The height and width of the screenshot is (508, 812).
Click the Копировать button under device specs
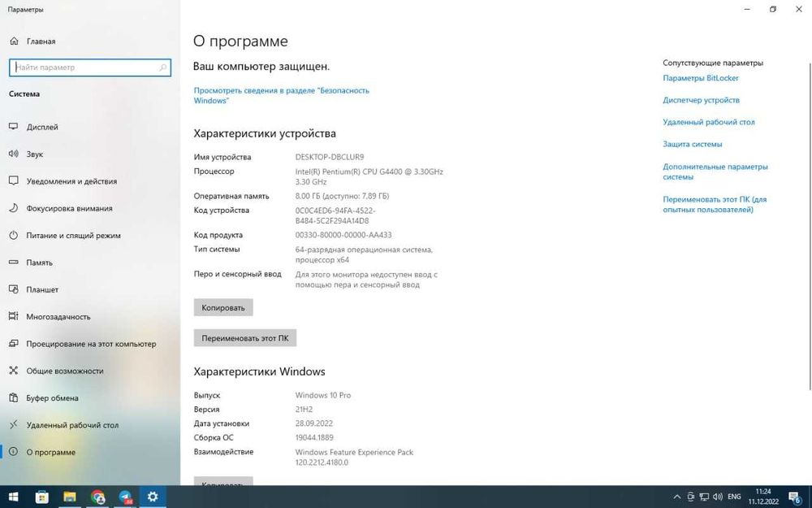(223, 307)
